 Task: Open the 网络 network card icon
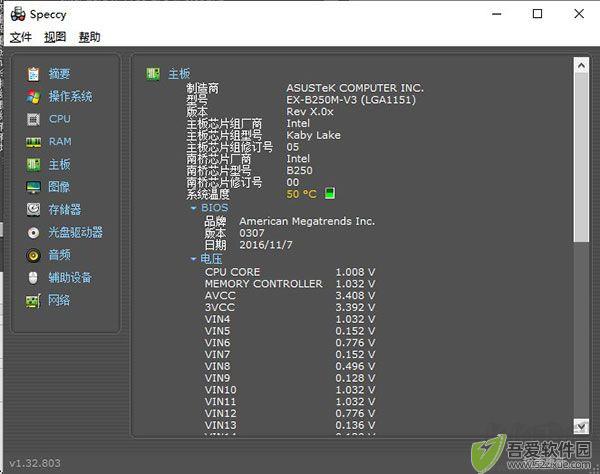point(33,301)
